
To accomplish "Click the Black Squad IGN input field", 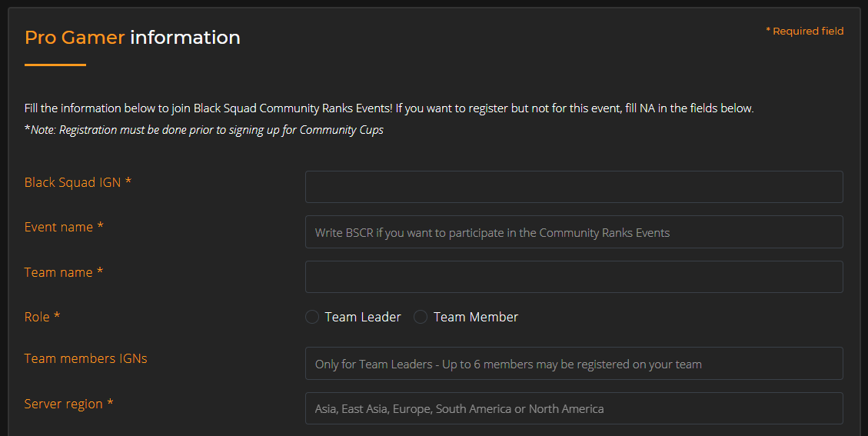I will 574,187.
